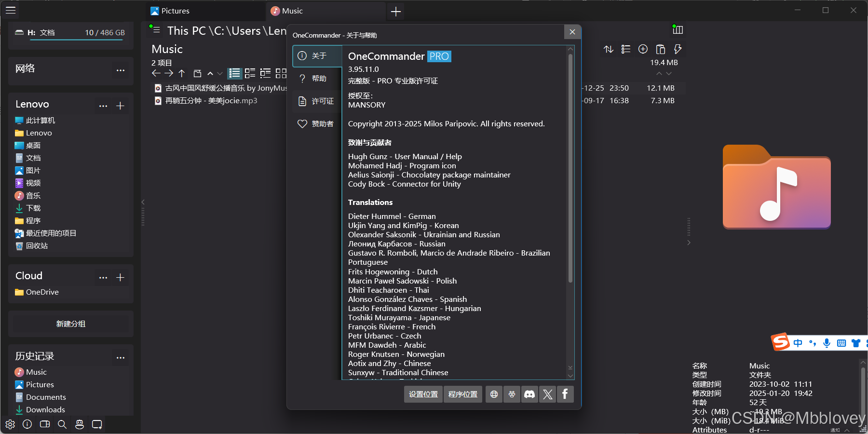This screenshot has height=434, width=868.
Task: Open the about info icon in bottom bar
Action: click(27, 424)
